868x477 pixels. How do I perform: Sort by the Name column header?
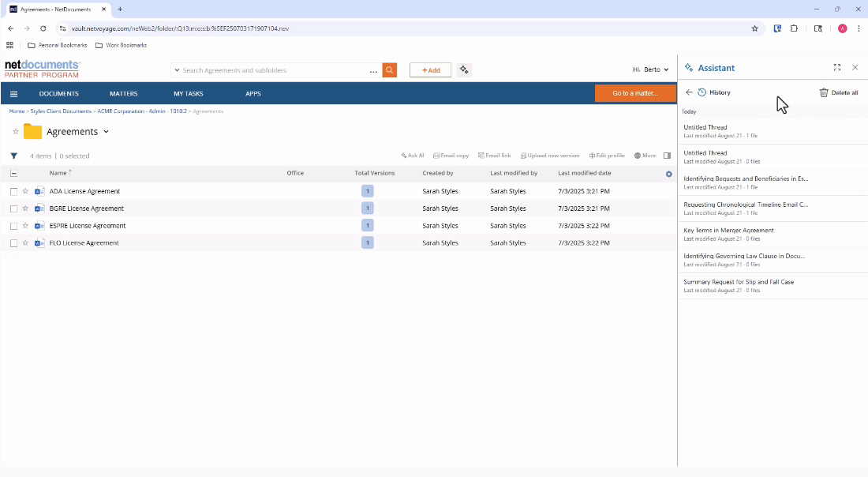click(58, 173)
